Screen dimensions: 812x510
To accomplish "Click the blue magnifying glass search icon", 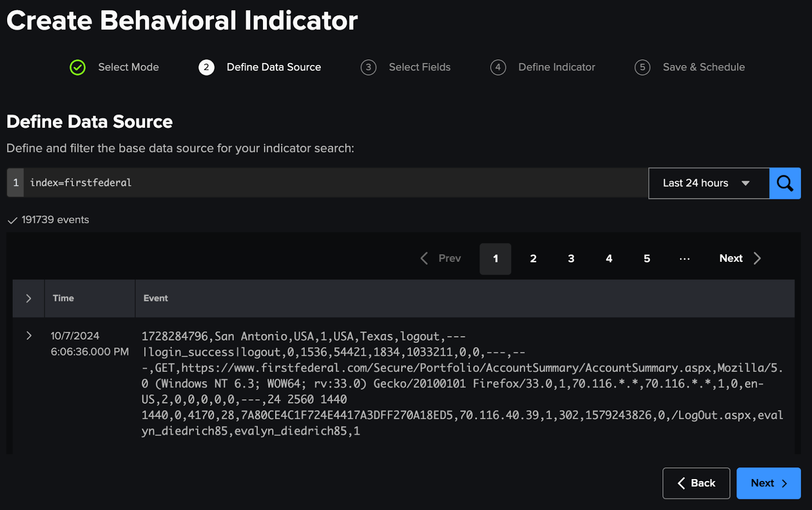I will tap(785, 183).
